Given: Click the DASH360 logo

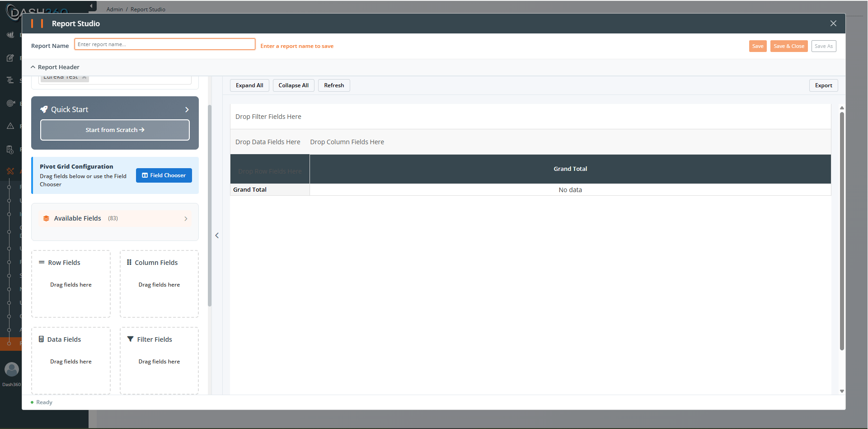Looking at the screenshot, I should (x=38, y=12).
